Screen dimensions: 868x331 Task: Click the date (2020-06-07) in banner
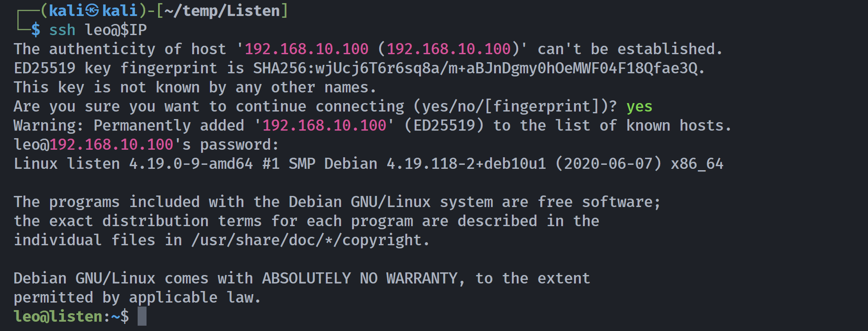click(608, 164)
